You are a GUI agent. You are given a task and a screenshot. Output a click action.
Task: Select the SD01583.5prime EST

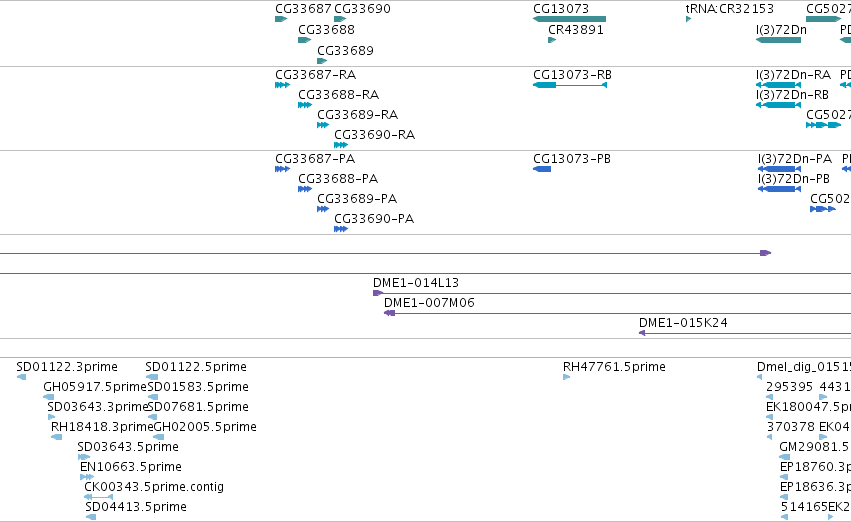point(153,397)
